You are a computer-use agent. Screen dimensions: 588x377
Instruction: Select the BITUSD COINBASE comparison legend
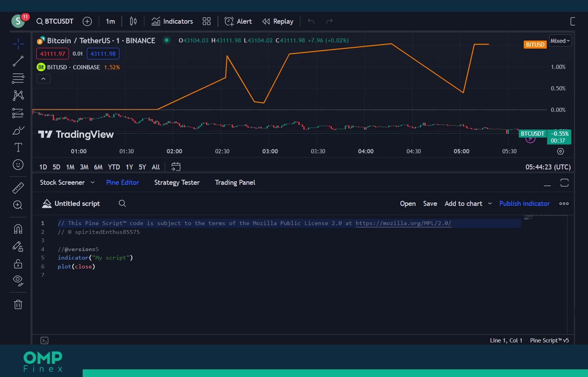coord(78,67)
